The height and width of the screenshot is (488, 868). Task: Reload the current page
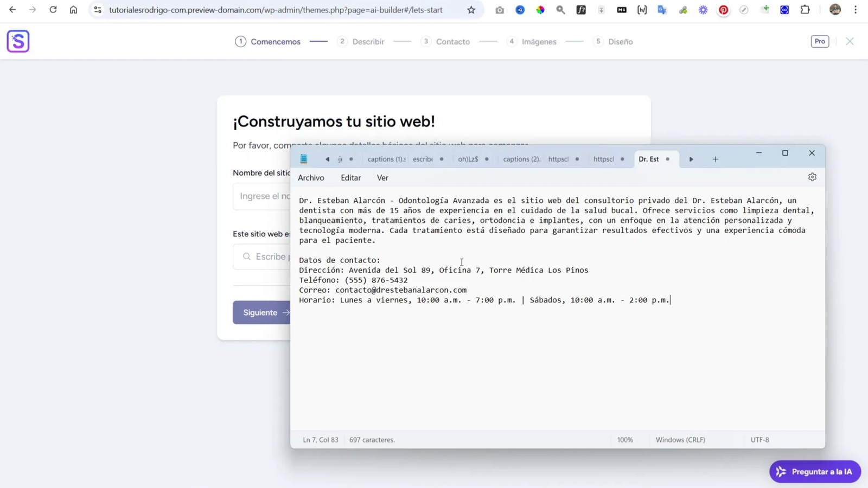pos(53,10)
